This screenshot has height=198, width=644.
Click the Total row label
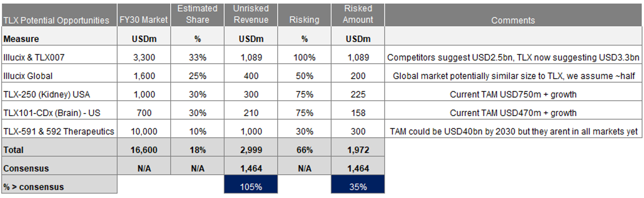13,150
